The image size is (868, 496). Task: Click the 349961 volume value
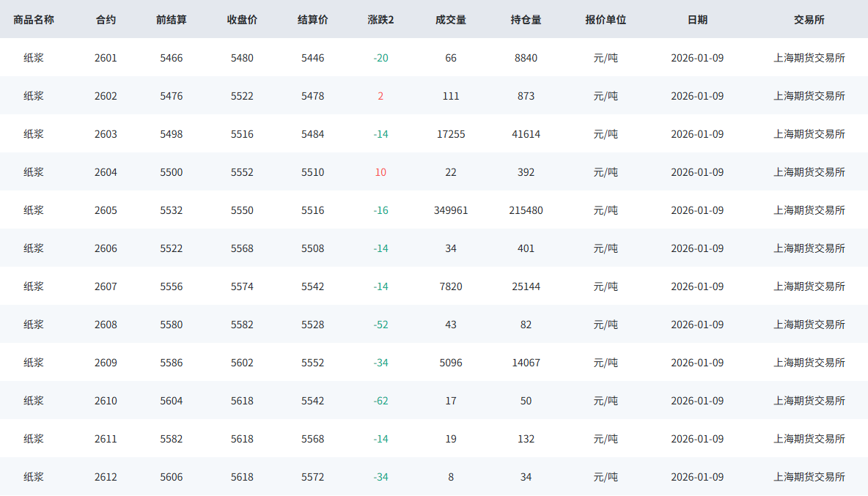(x=451, y=210)
